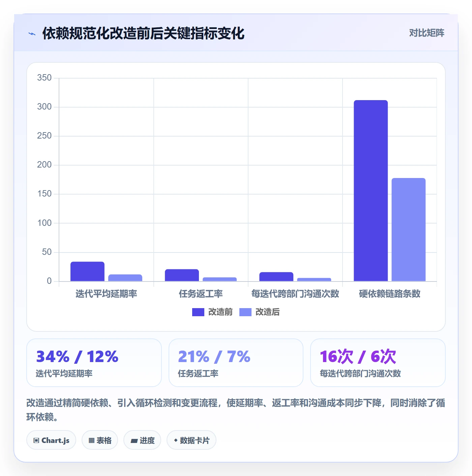
Task: Select the 进度 tag chip
Action: (x=142, y=440)
